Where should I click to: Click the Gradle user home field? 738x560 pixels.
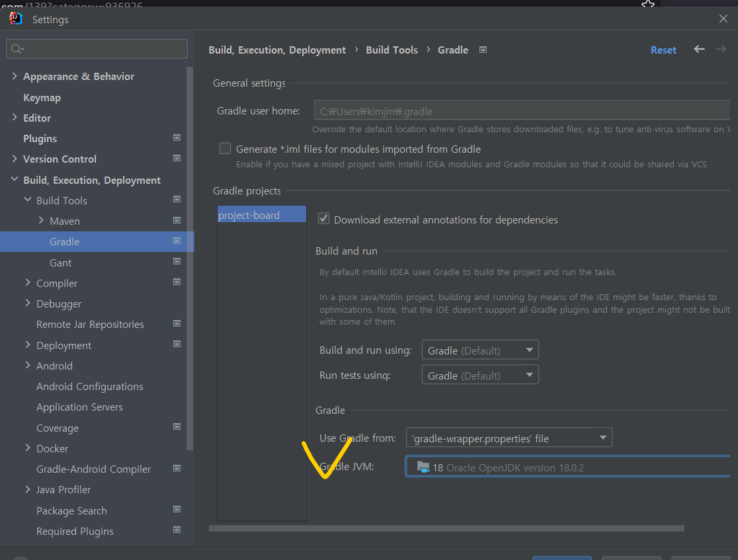tap(522, 110)
